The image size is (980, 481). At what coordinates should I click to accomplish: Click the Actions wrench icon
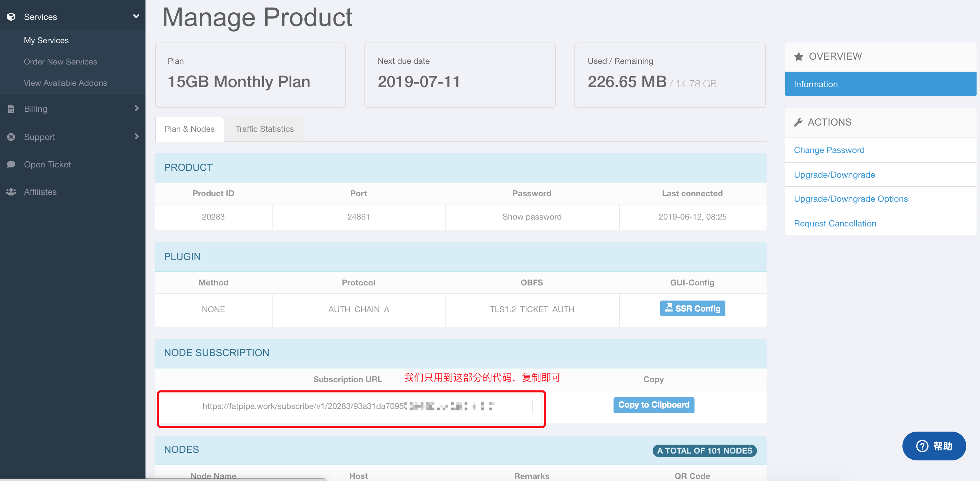[798, 122]
